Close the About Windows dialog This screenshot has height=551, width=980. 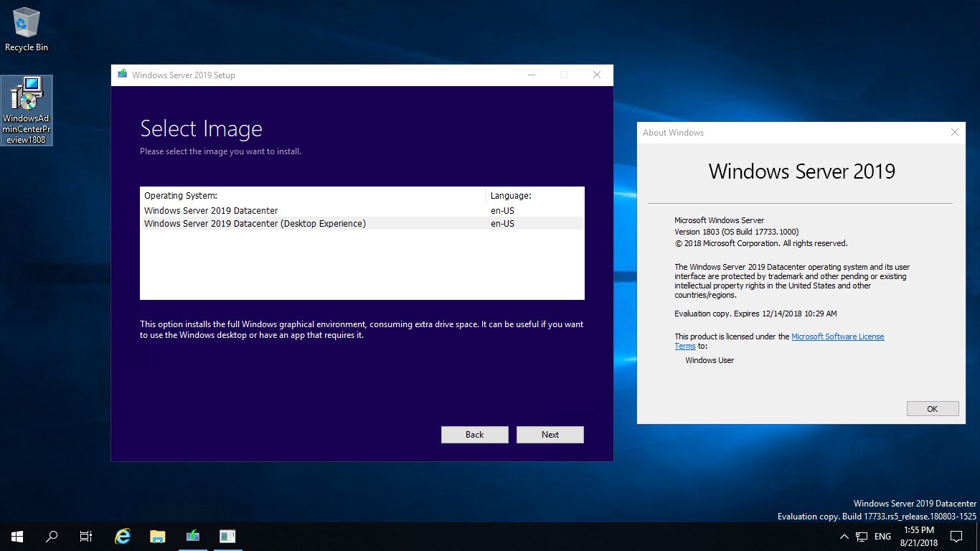click(954, 132)
